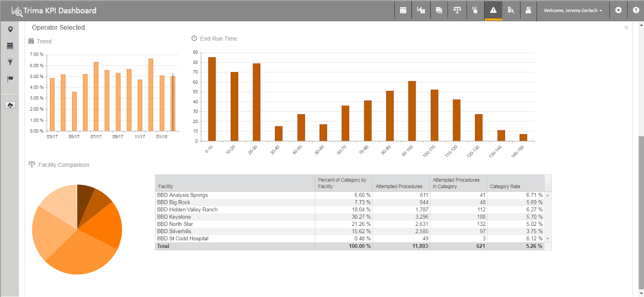Open the test tube search view
Image resolution: width=644 pixels, height=297 pixels.
click(x=511, y=11)
